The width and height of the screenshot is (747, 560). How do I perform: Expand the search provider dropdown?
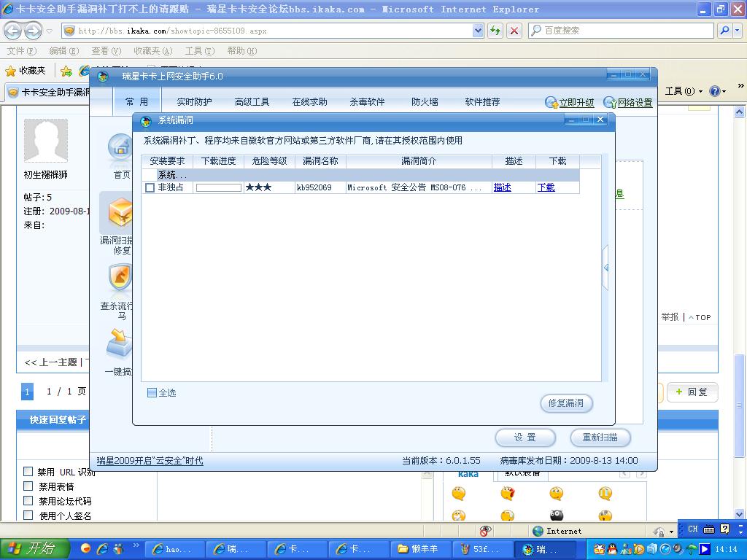(738, 31)
